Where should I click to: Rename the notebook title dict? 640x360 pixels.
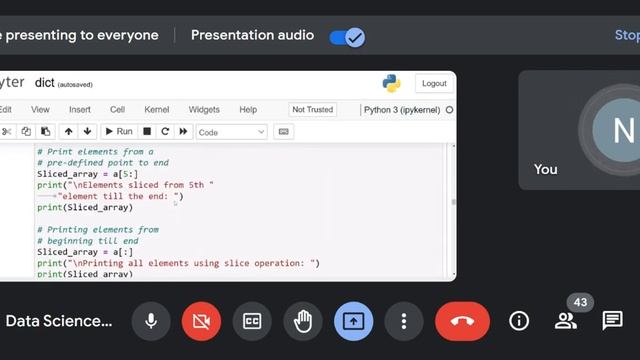(44, 83)
